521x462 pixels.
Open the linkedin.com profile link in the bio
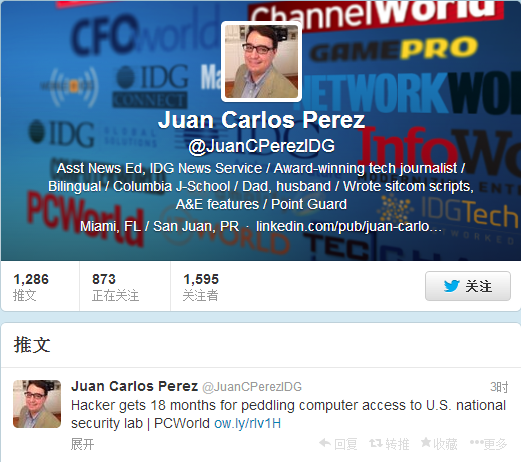coord(349,226)
